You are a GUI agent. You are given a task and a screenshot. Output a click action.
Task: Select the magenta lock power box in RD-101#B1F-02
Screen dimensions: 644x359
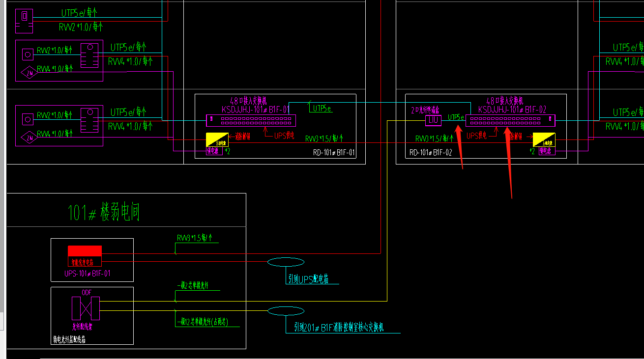point(547,151)
